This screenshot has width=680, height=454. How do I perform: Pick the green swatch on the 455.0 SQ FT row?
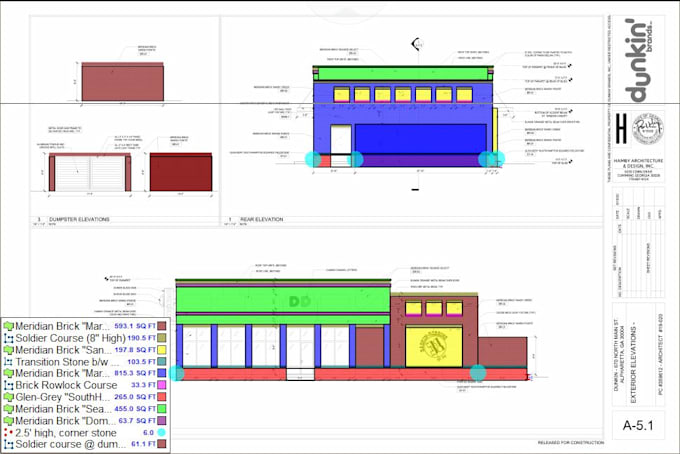point(162,408)
